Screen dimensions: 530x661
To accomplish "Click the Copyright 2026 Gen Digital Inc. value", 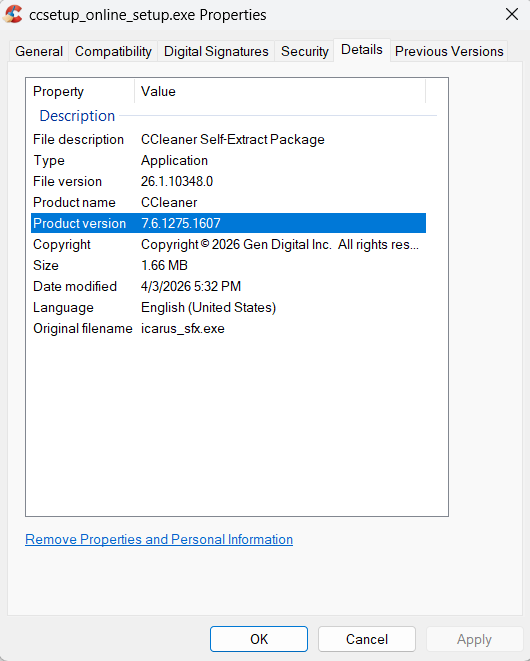I will [x=280, y=245].
